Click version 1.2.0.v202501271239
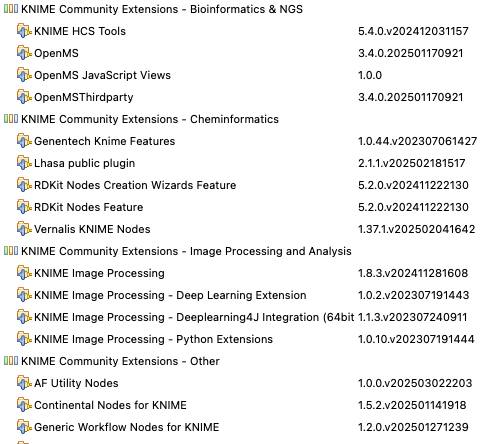This screenshot has width=483, height=444. pyautogui.click(x=413, y=427)
